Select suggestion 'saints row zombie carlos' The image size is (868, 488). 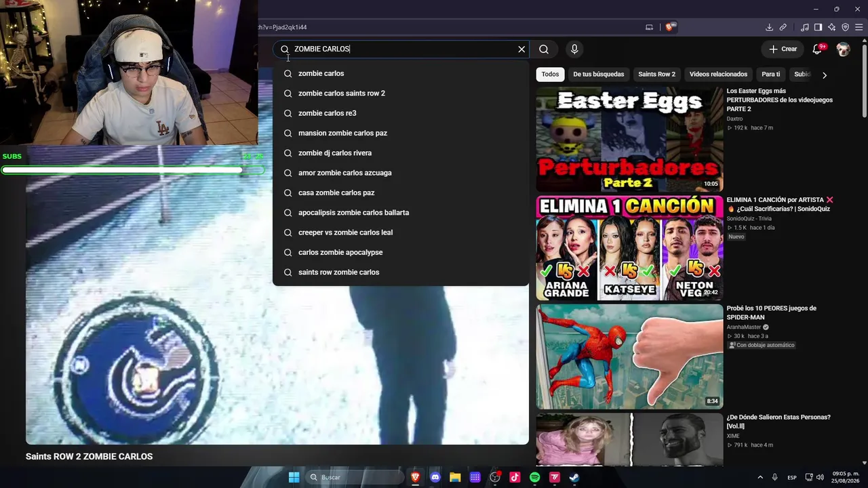point(401,272)
